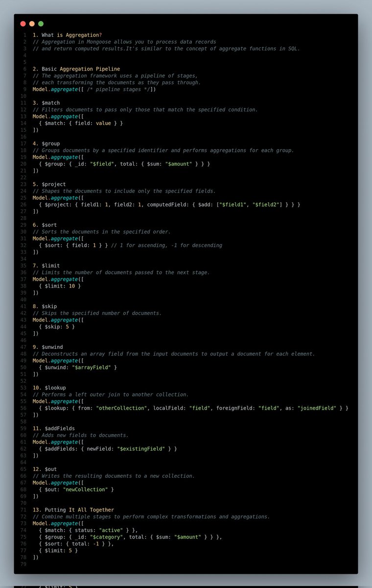The image size is (372, 588).
Task: Select the heading "10. $lookup"
Action: point(49,388)
